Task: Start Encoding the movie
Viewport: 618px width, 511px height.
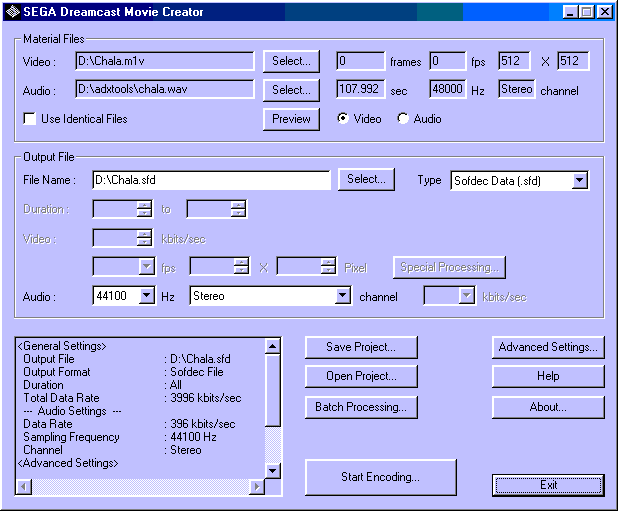Action: (381, 477)
